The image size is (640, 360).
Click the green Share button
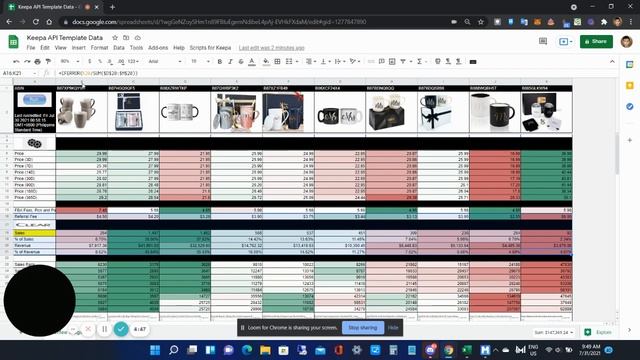pos(596,41)
